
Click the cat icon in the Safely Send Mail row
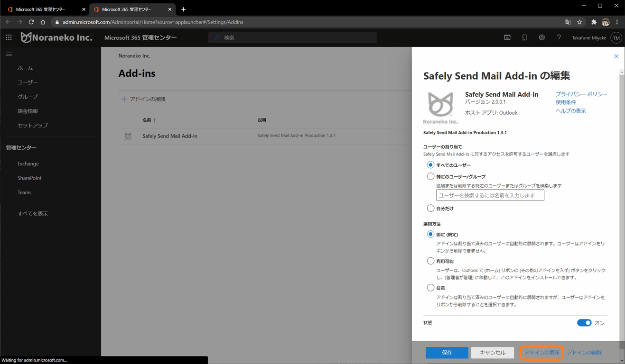[x=128, y=136]
